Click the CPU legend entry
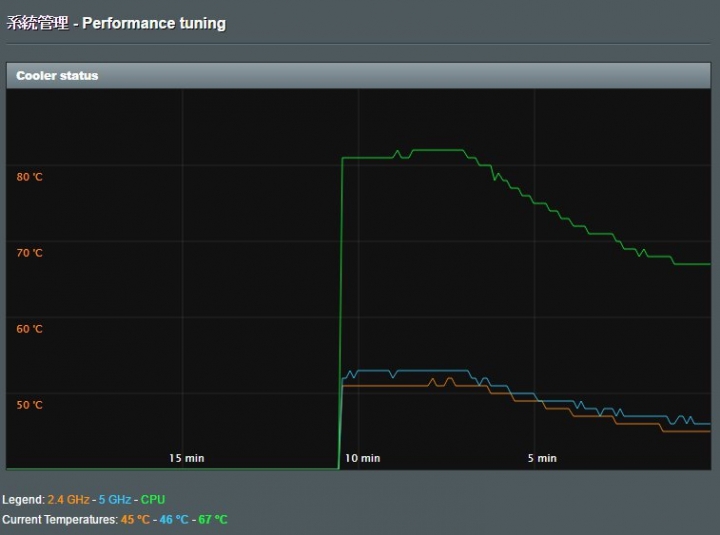720x535 pixels. tap(153, 499)
